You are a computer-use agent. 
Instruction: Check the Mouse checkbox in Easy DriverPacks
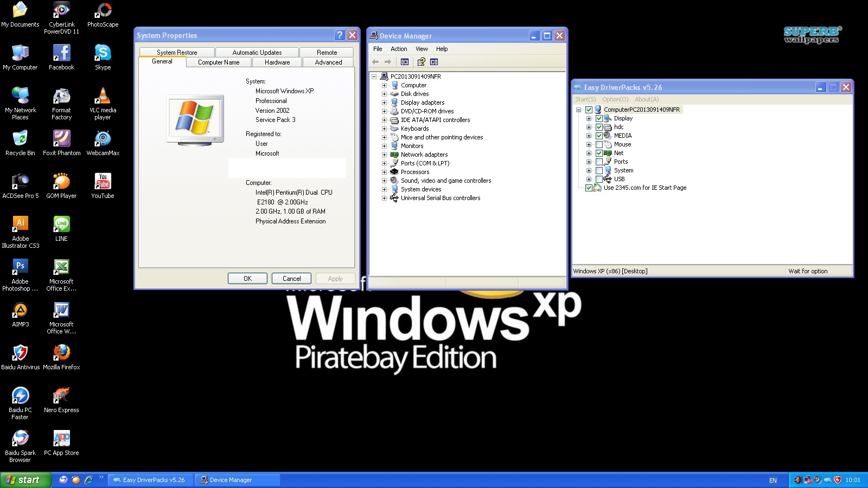point(599,144)
